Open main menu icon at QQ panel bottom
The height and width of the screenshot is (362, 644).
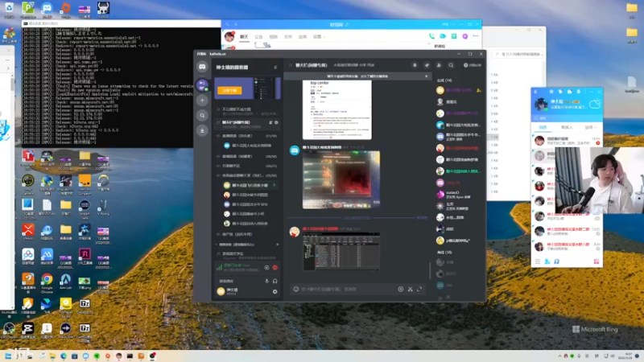537,261
